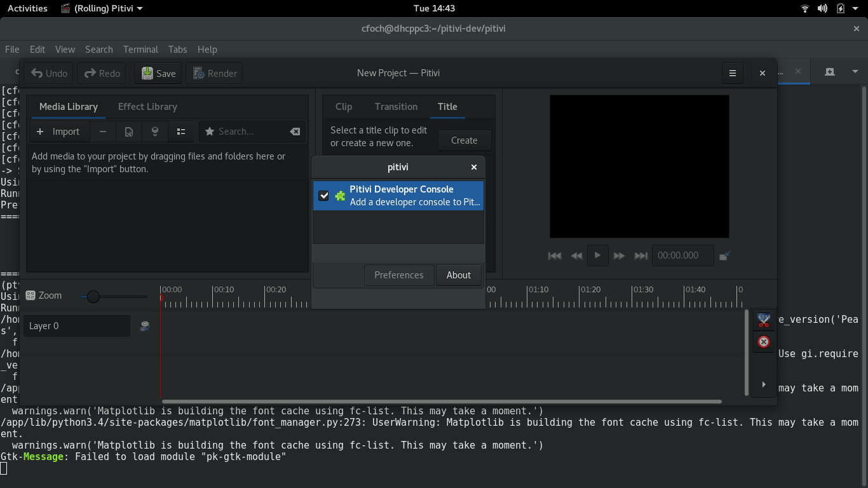868x488 pixels.
Task: Select 'Pitivi Developer Console' plugin name
Action: tap(402, 189)
